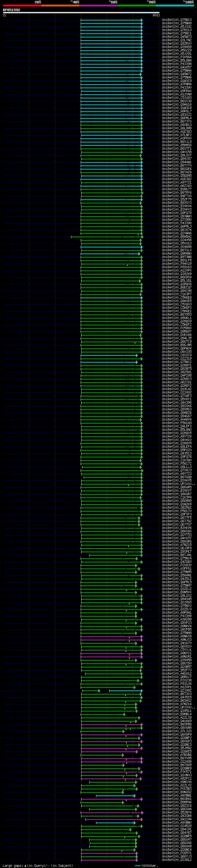Open UniRef100_Q45W72 entry
The width and height of the screenshot is (197, 868).
point(177,74)
